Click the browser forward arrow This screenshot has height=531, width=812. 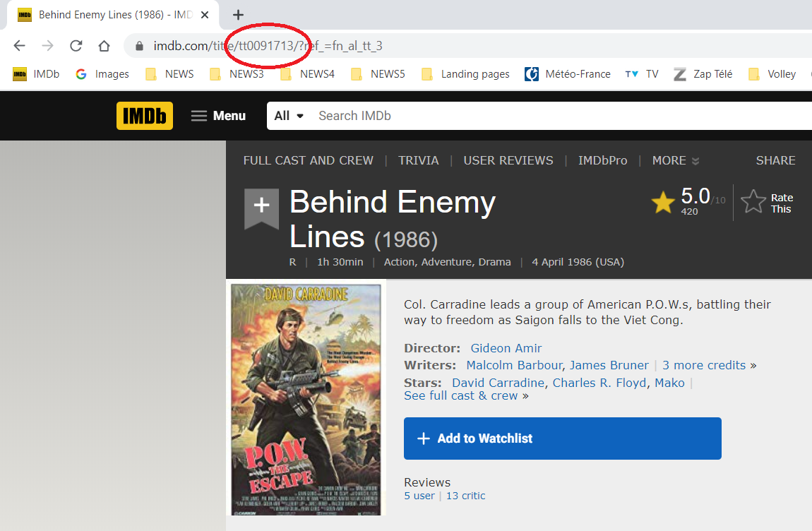pos(47,46)
